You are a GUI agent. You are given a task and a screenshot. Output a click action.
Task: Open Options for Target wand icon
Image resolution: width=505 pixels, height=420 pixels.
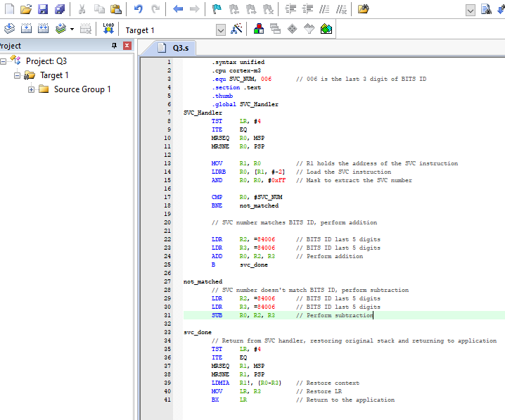[237, 29]
